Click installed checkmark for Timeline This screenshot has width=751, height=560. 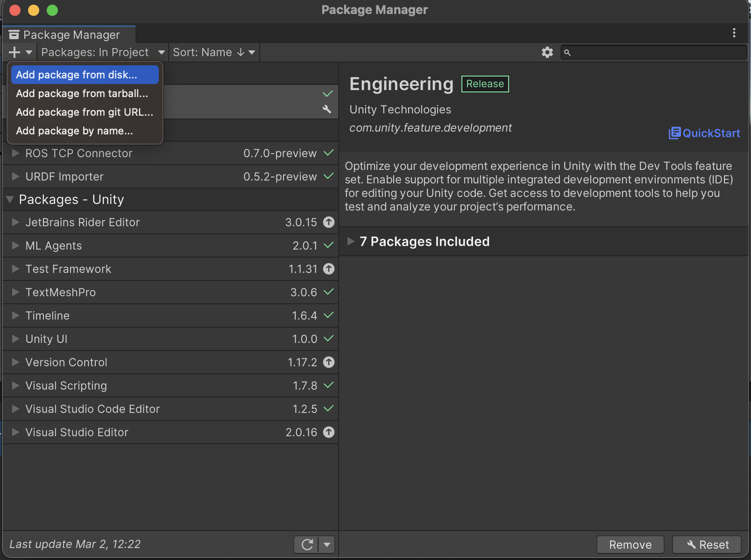329,315
